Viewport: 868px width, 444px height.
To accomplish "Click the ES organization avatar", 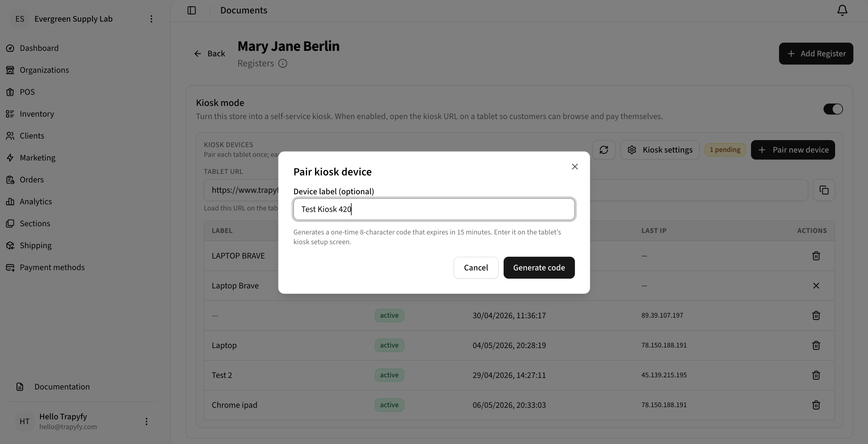I will (20, 19).
